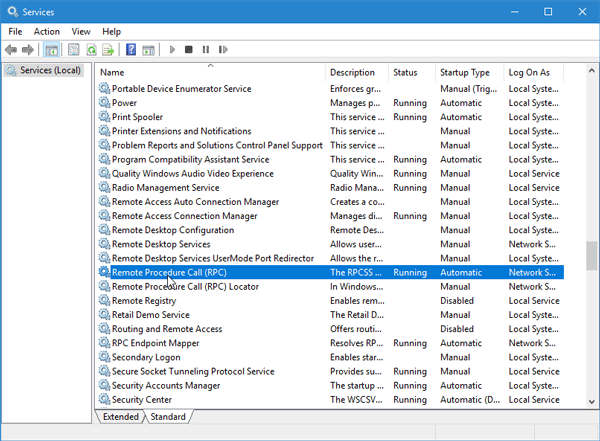Viewport: 600px width, 441px height.
Task: Open the File menu
Action: pos(15,32)
